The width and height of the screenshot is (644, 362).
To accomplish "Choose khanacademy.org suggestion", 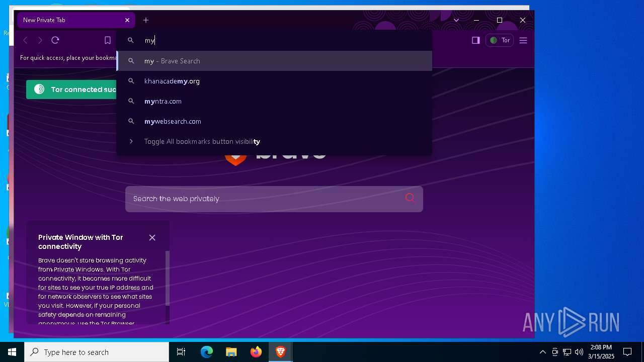I will pyautogui.click(x=274, y=81).
